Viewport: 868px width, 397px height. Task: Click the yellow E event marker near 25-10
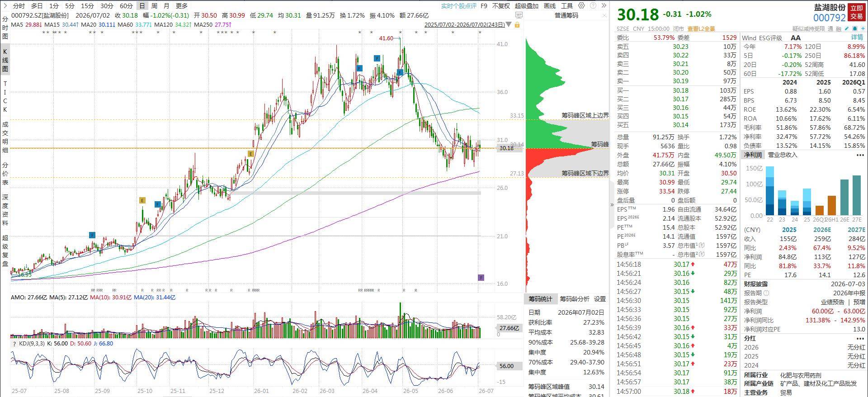tap(142, 200)
